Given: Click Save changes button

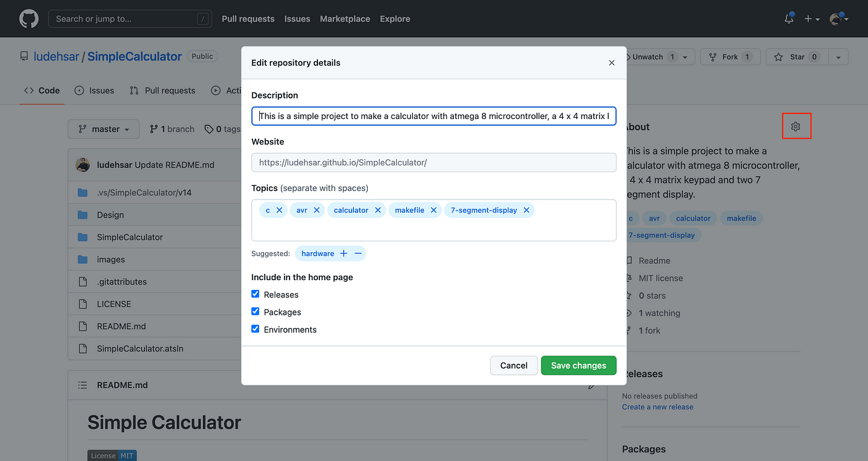Looking at the screenshot, I should point(578,366).
